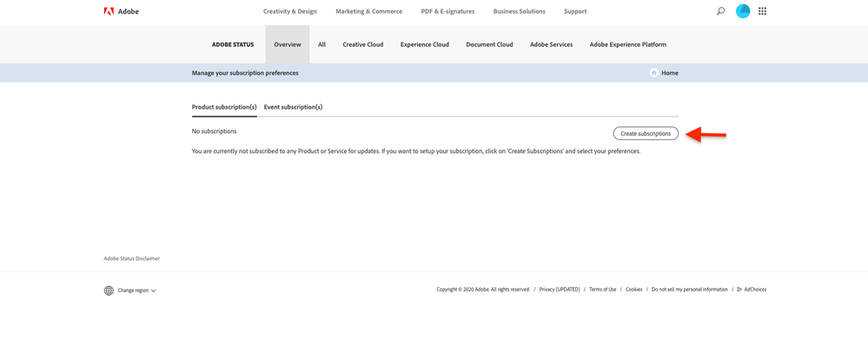Open Marketing & Commerce menu
Image resolution: width=868 pixels, height=361 pixels.
tap(368, 11)
